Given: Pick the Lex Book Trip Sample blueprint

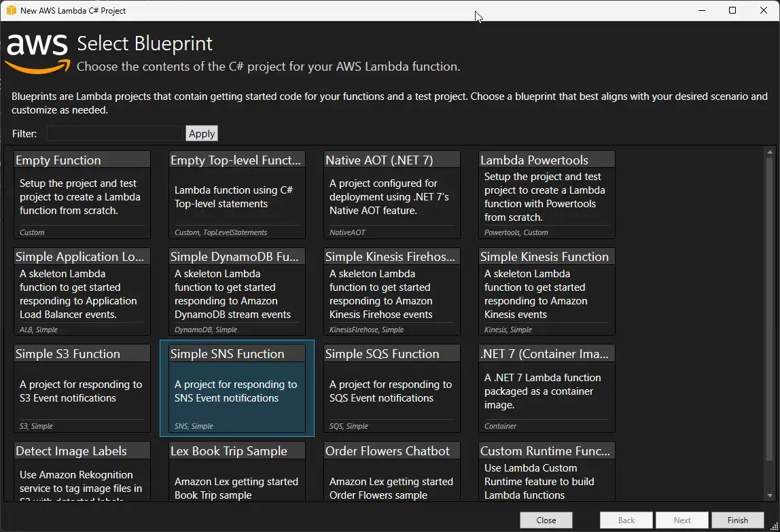Looking at the screenshot, I should click(x=236, y=476).
